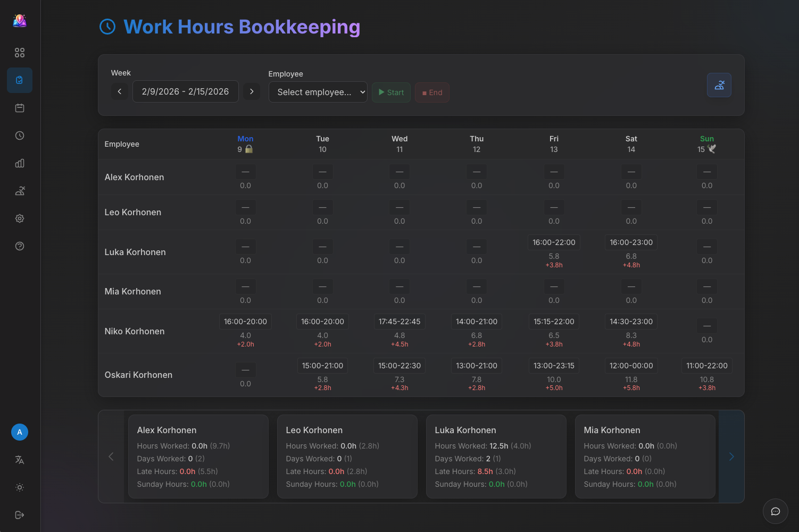Image resolution: width=799 pixels, height=532 pixels.
Task: Open application settings gear
Action: pos(20,218)
